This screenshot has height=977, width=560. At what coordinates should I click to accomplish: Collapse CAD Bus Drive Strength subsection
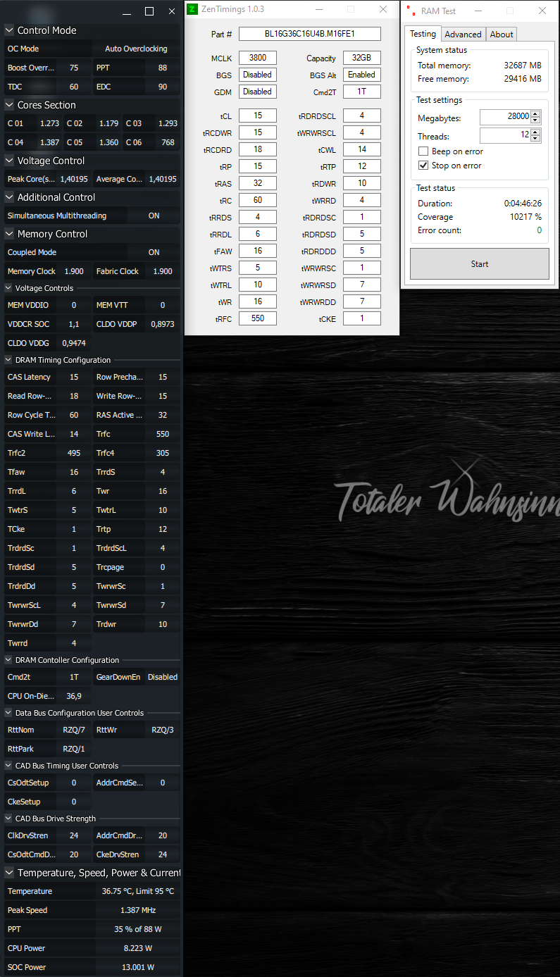(8, 819)
